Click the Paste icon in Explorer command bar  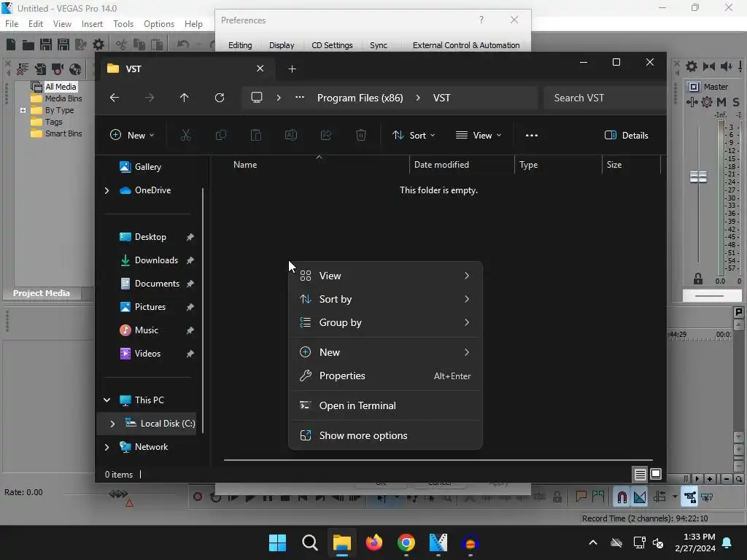coord(256,135)
